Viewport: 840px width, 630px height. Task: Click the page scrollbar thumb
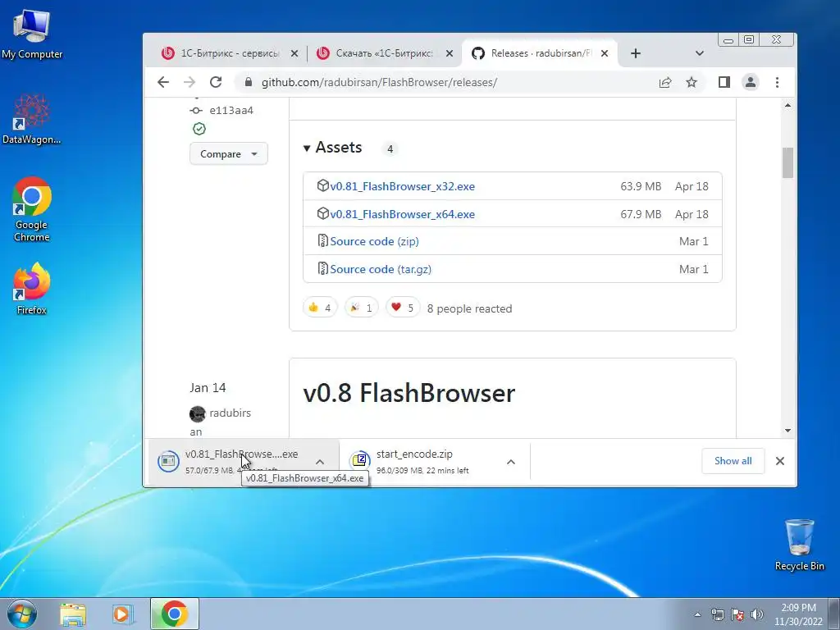click(x=787, y=162)
